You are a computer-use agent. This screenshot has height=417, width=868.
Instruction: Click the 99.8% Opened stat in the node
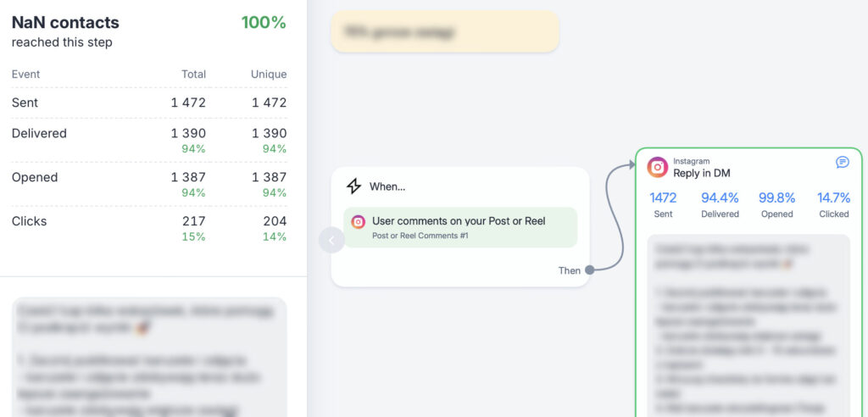click(776, 204)
